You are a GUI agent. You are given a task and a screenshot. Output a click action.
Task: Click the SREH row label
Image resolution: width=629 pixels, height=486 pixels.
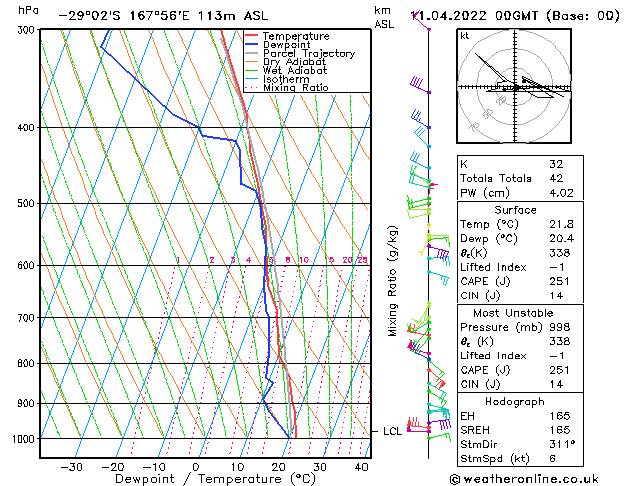475,430
